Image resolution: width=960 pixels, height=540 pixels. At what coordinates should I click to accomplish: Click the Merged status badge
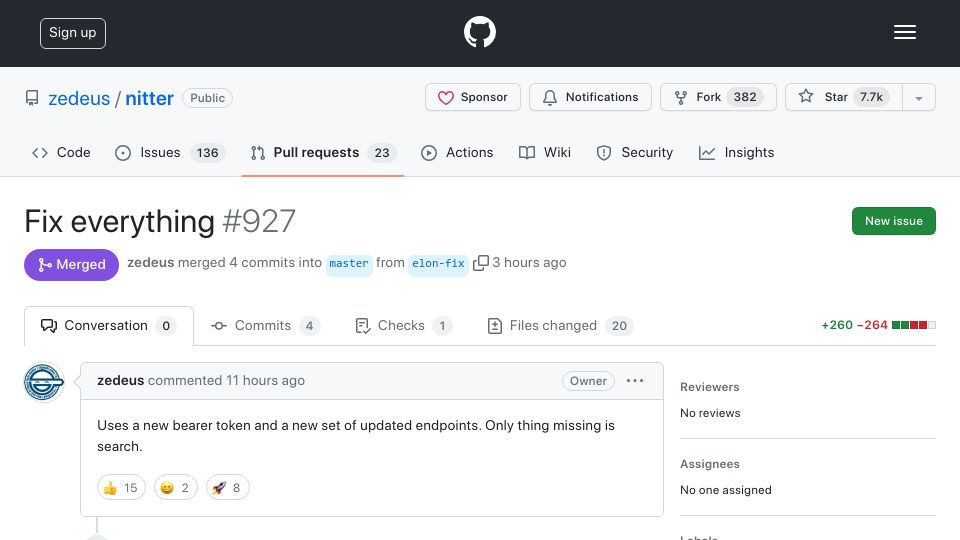click(72, 264)
